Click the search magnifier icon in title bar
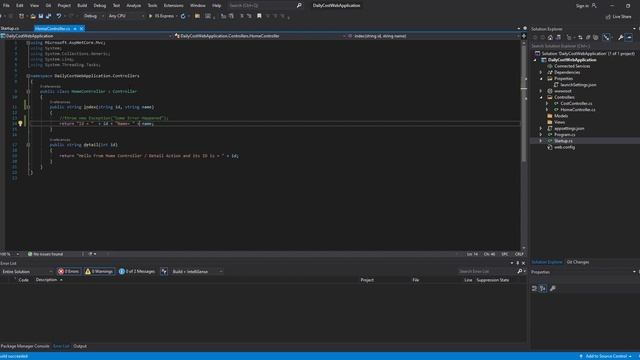The image size is (640, 360). [x=299, y=6]
